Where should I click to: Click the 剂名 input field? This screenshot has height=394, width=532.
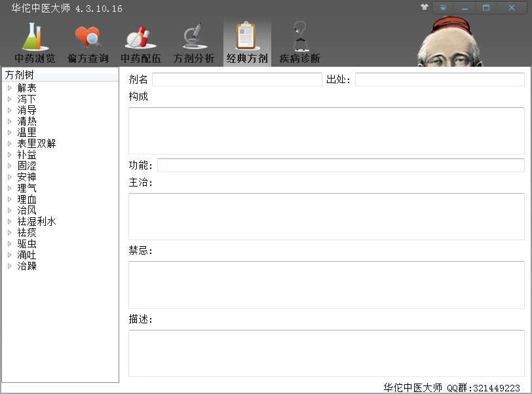click(237, 80)
